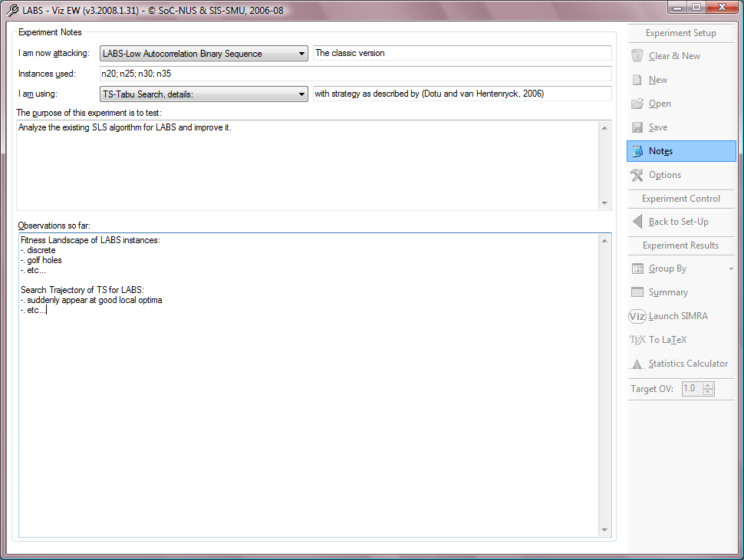Click the Viz icon for Launch SIMRA
744x560 pixels.
[637, 316]
